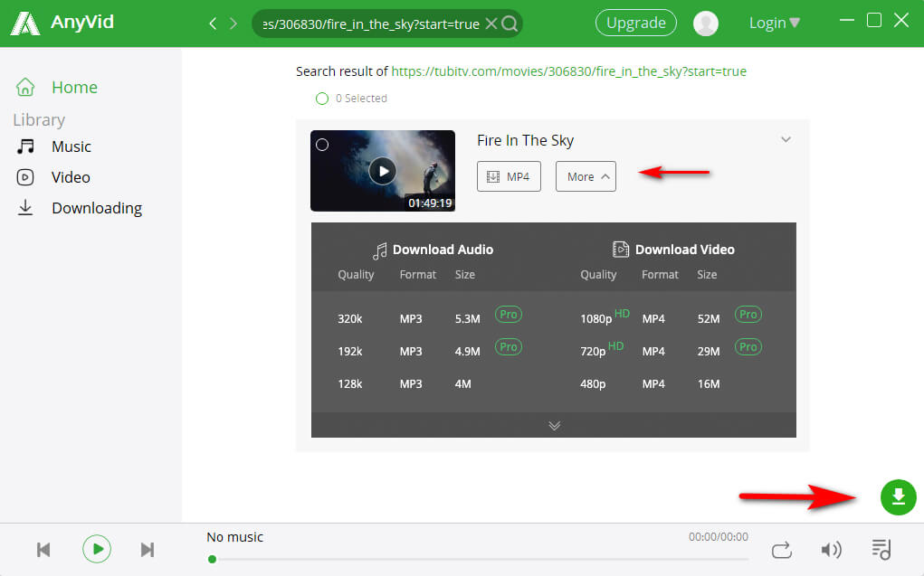Toggle the select-all '0 Selected' circle
Image resolution: width=924 pixels, height=576 pixels.
(322, 99)
